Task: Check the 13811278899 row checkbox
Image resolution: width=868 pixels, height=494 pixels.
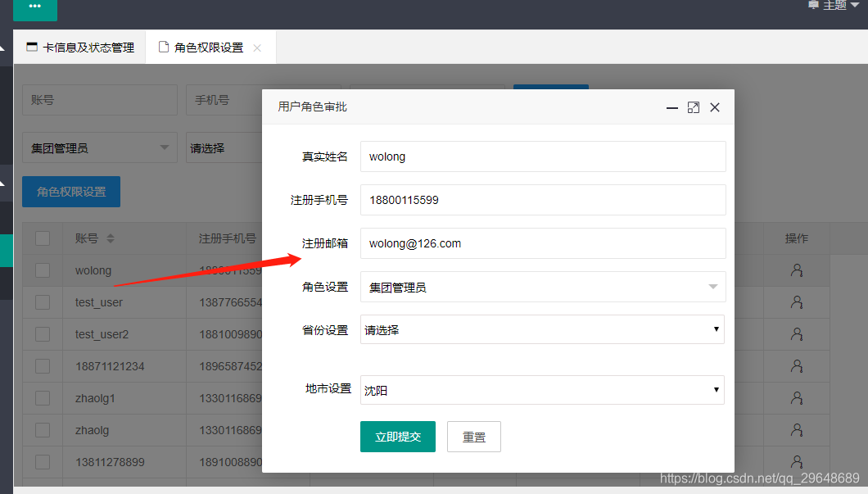Action: pos(43,462)
